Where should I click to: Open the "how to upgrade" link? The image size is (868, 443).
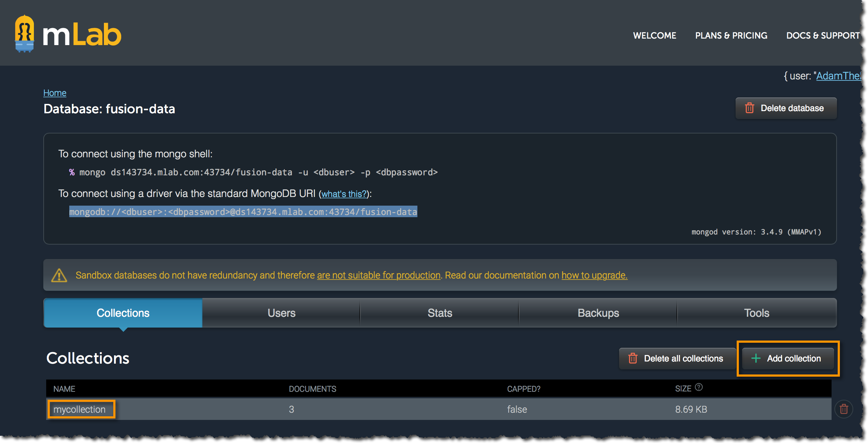click(595, 275)
